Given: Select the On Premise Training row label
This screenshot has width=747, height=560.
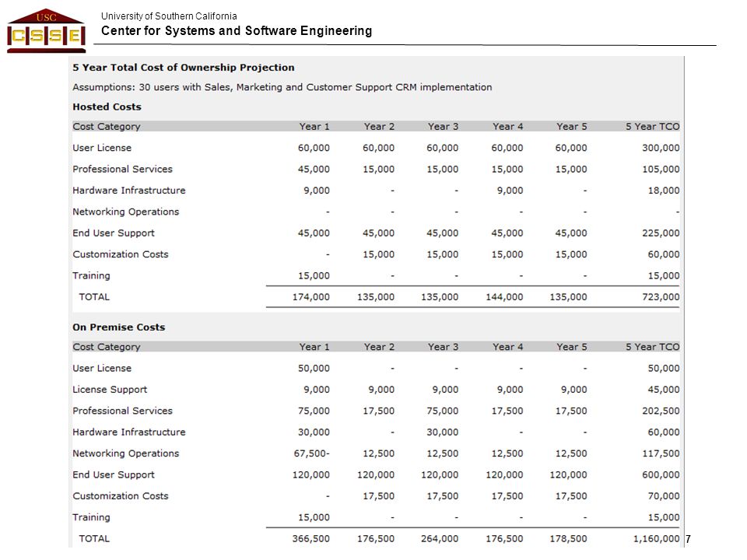Looking at the screenshot, I should (91, 518).
